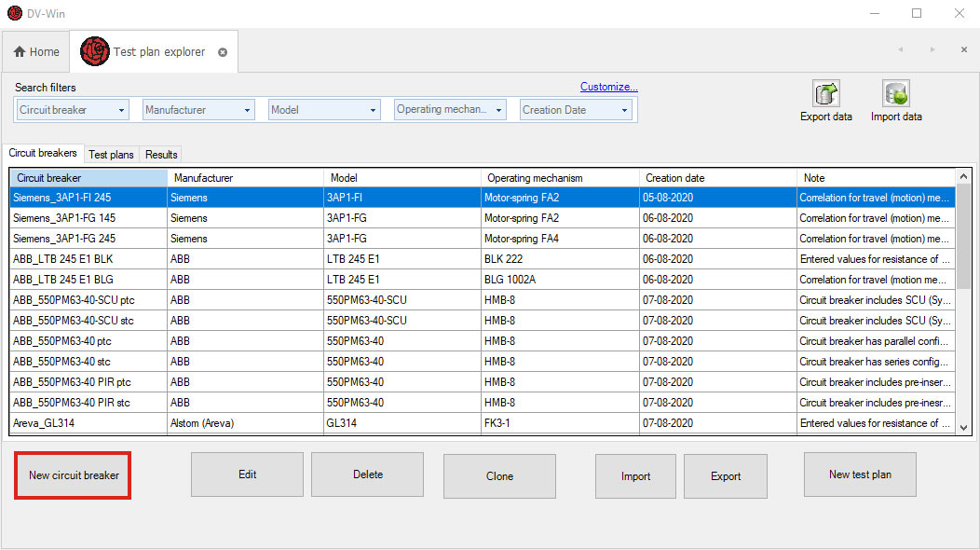Maximize the DV-Win window
Viewport: 980px width, 550px height.
pos(917,13)
